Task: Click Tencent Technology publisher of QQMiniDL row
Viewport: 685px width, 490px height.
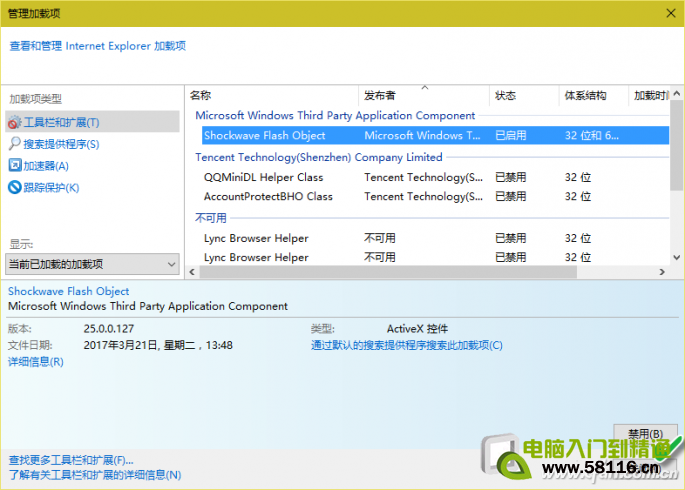Action: [423, 177]
